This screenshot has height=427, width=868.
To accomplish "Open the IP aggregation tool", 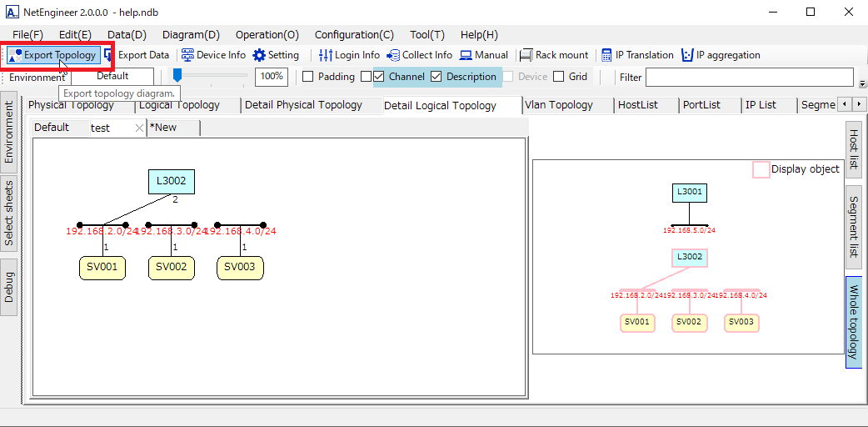I will pos(721,55).
